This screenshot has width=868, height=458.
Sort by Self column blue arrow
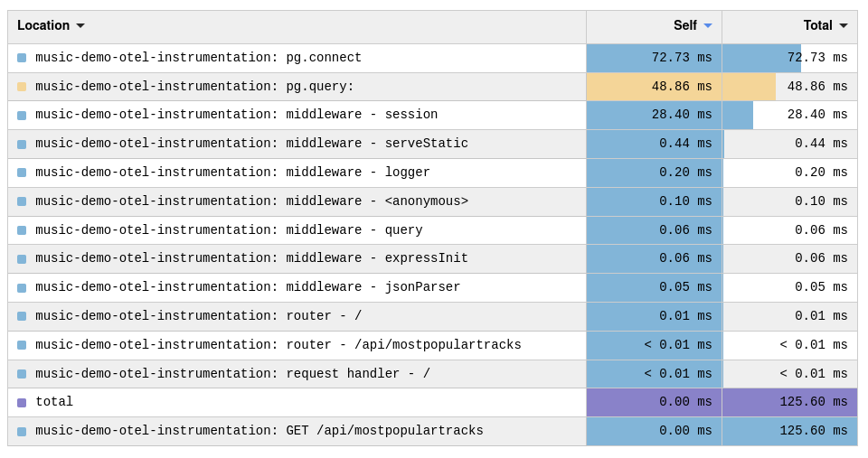click(707, 26)
